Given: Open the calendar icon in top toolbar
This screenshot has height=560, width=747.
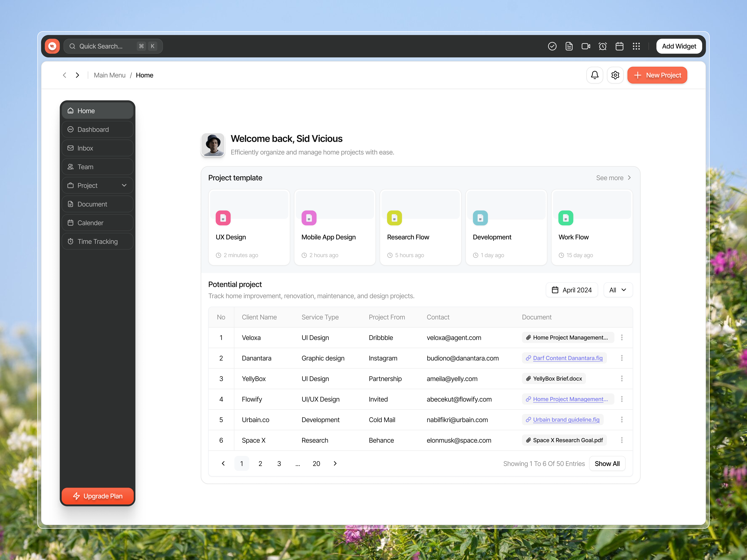Looking at the screenshot, I should 620,46.
